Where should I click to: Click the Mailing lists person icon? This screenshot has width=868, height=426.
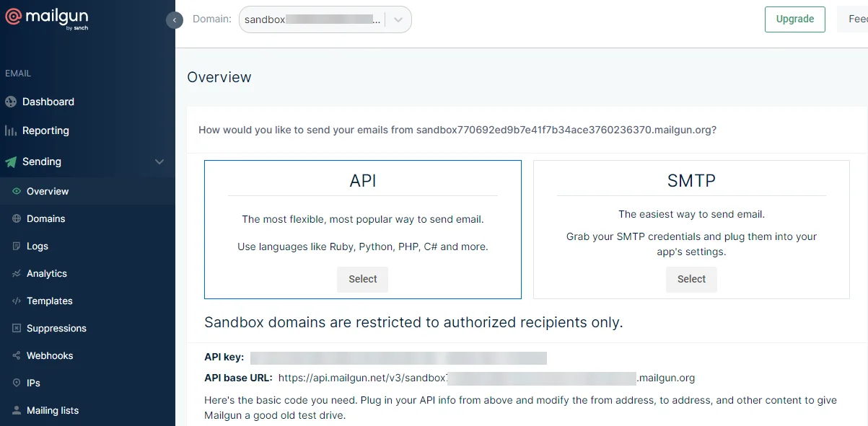[x=17, y=410]
